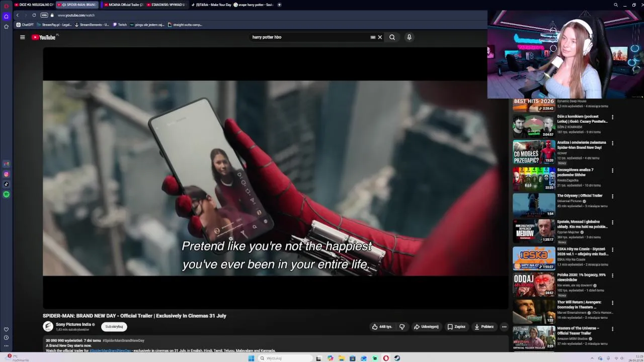Screen dimensions: 644x362
Task: Open File Explorer from the taskbar
Action: pyautogui.click(x=341, y=358)
